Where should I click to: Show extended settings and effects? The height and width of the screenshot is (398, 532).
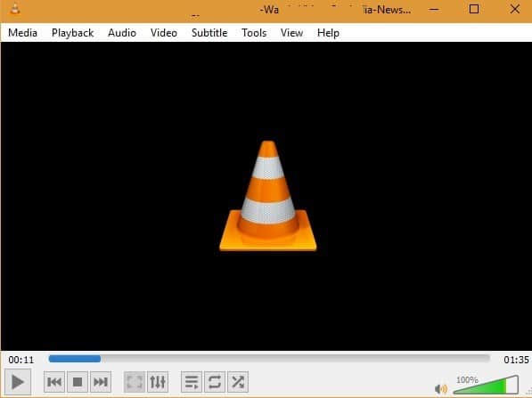click(x=158, y=382)
